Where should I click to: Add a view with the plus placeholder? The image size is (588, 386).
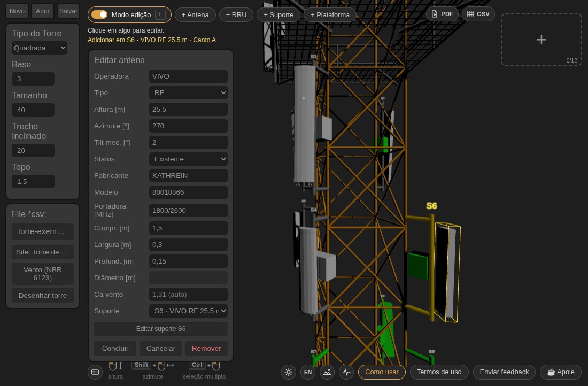pyautogui.click(x=541, y=40)
